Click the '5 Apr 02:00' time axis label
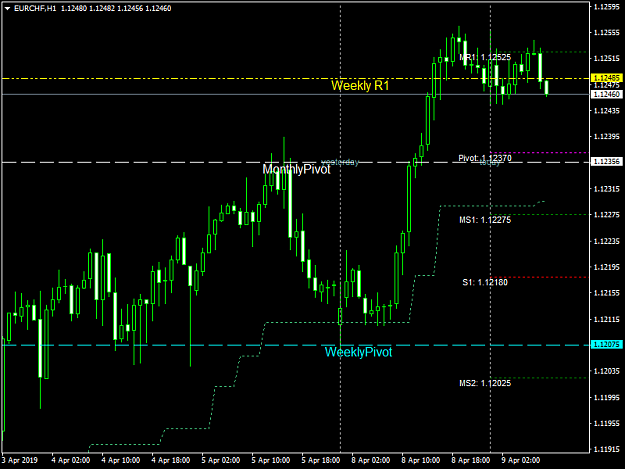Viewport: 625px width, 469px height. (x=220, y=460)
